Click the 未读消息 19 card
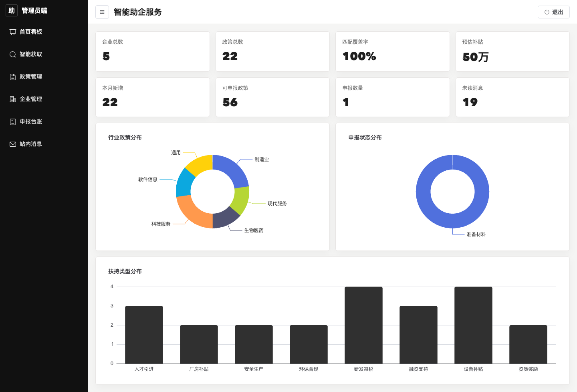The width and height of the screenshot is (577, 392). (512, 97)
